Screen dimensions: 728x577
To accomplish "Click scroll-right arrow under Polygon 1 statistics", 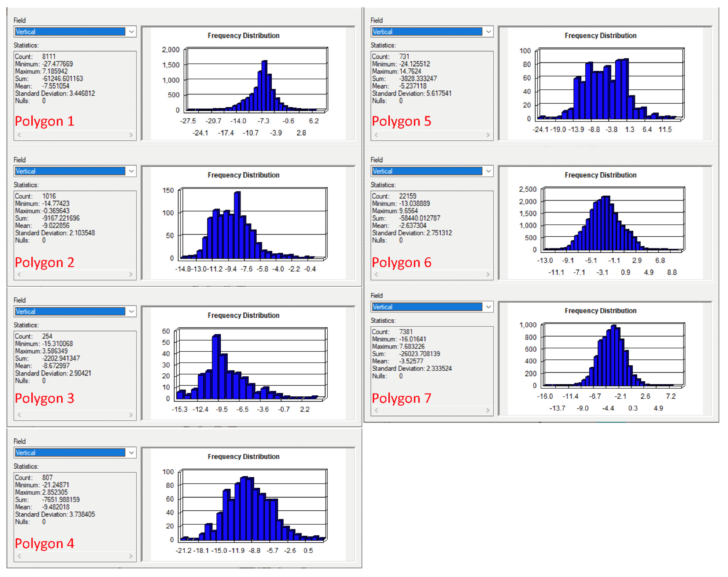I will pyautogui.click(x=131, y=135).
